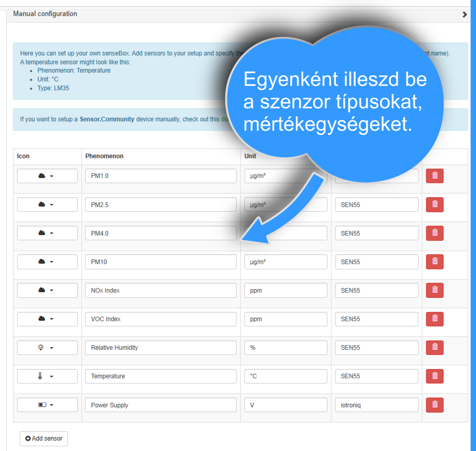Click the Power Supply phenomenon field
Screen dimensions: 476x451
(160, 405)
